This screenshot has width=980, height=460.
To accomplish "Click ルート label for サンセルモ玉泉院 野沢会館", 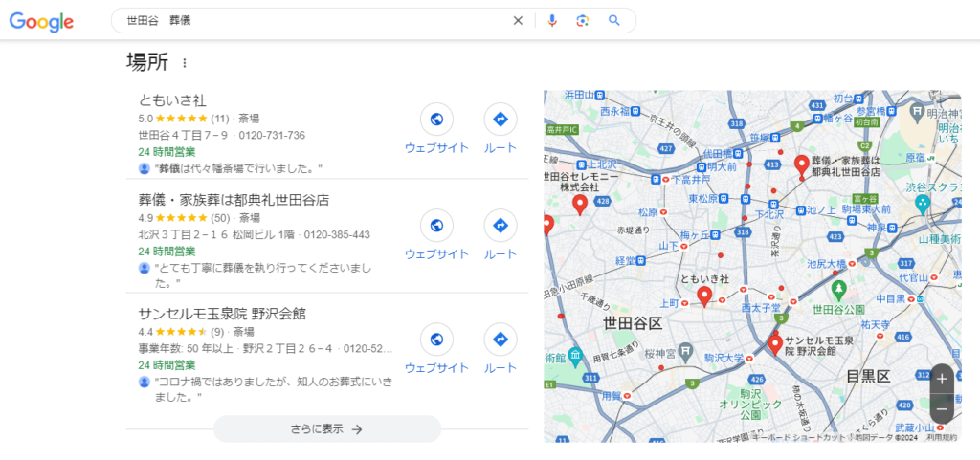I will (x=500, y=367).
